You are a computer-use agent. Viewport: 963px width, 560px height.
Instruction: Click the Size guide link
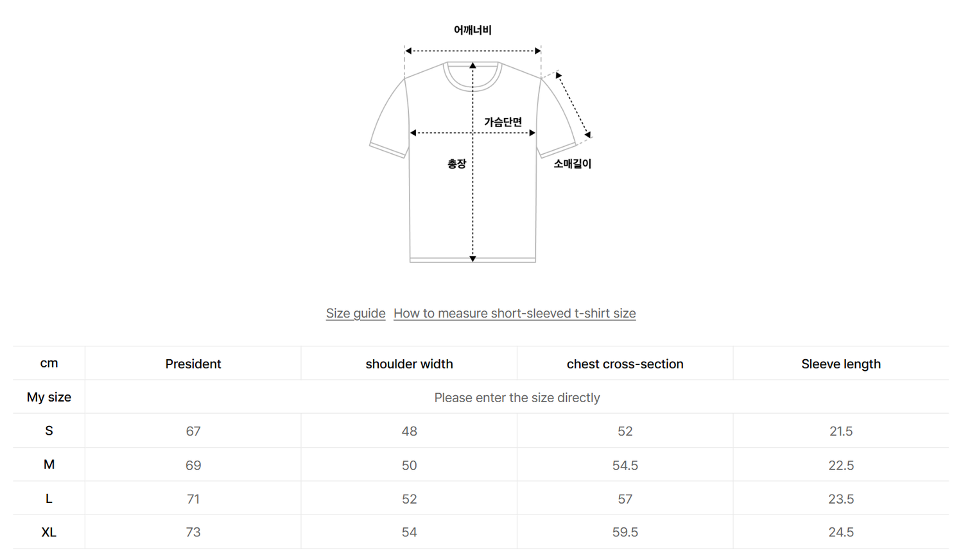click(x=355, y=313)
